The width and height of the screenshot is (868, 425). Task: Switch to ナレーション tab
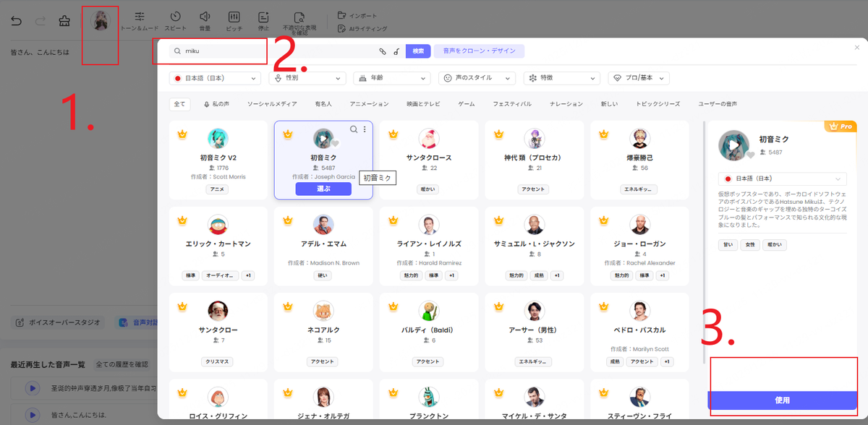[x=566, y=104]
